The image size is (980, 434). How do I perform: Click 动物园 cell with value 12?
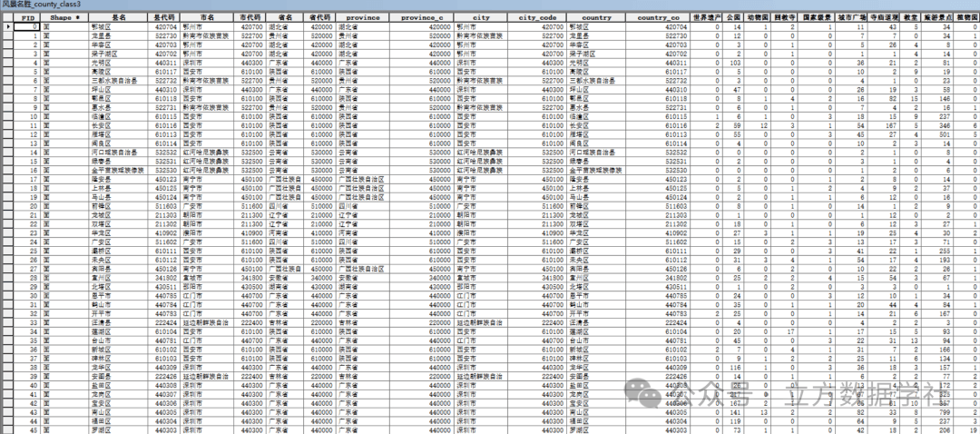coord(758,125)
